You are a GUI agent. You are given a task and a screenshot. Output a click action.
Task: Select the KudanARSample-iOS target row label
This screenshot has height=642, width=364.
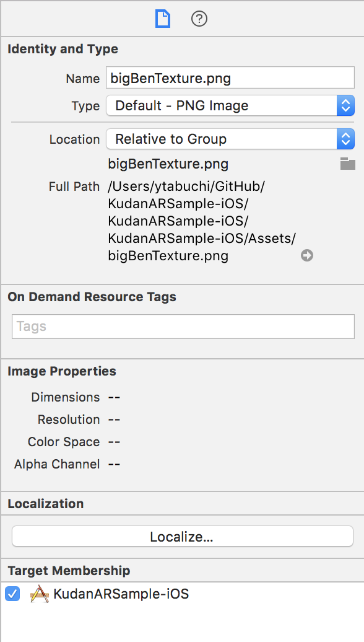pos(121,594)
